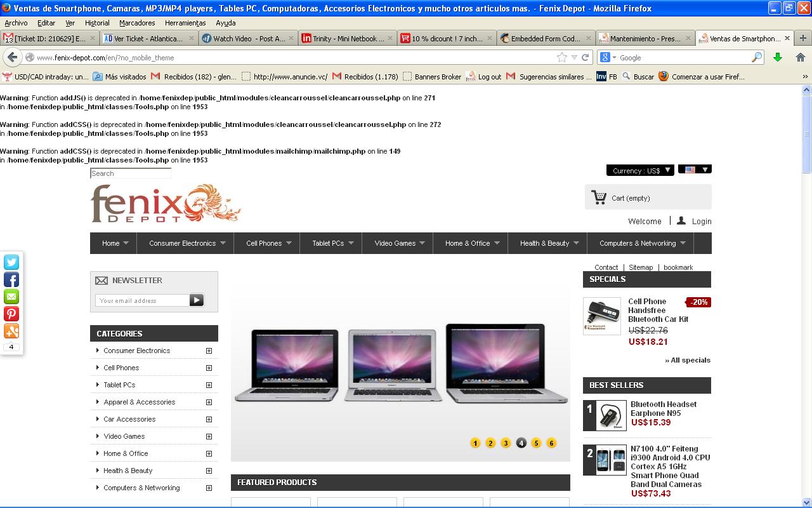Open a new browser tab
This screenshot has width=812, height=508.
(802, 38)
